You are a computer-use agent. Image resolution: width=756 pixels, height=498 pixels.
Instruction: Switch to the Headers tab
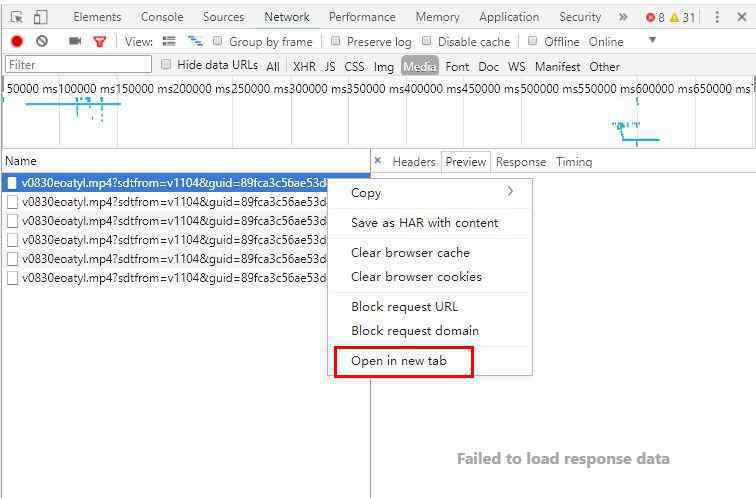pyautogui.click(x=413, y=161)
